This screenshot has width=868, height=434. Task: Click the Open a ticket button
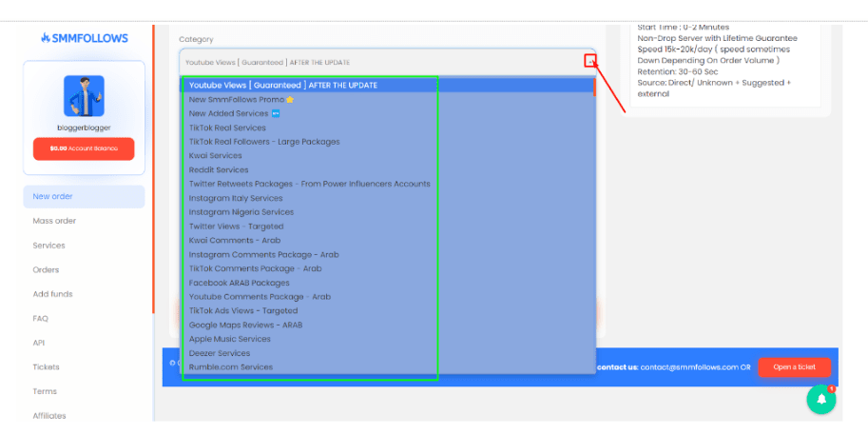[795, 367]
